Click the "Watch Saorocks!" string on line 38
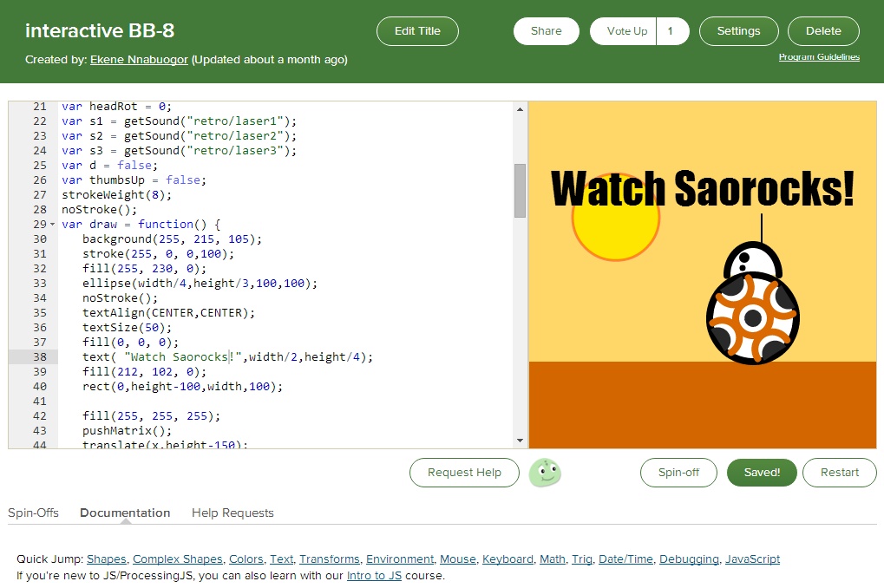 tap(183, 356)
